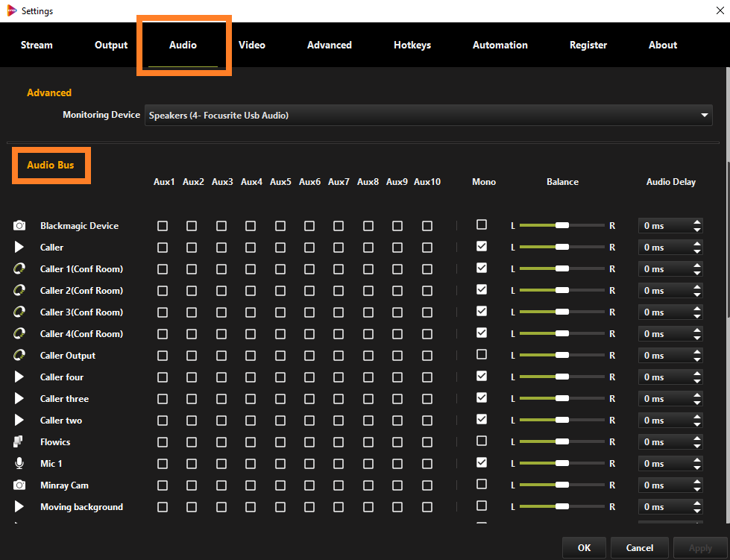Screen dimensions: 730x560
Task: Click the camera icon beside Minray Cam
Action: (x=19, y=485)
